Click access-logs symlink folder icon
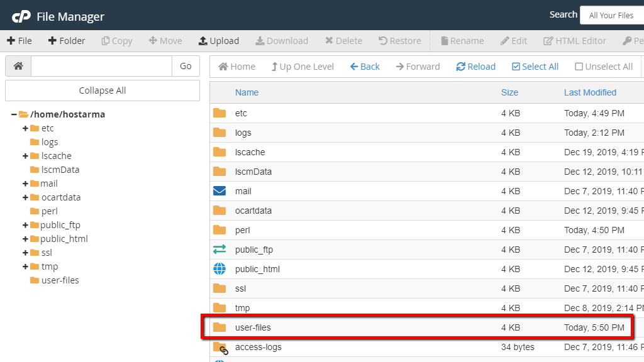 [220, 348]
